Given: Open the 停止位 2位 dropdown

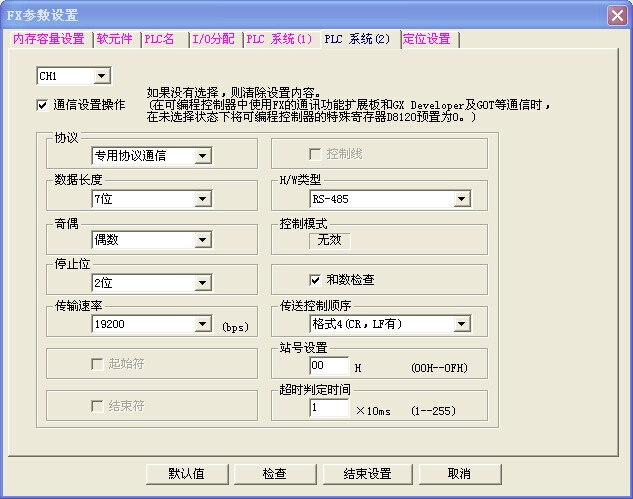Looking at the screenshot, I should pyautogui.click(x=202, y=283).
